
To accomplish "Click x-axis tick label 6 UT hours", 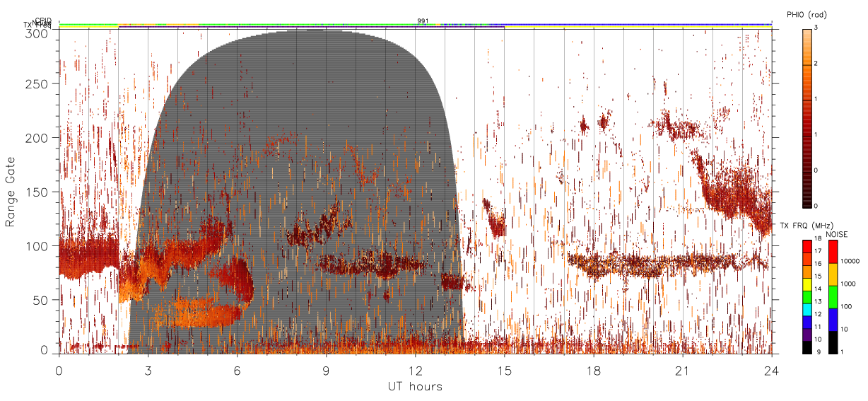I will point(237,370).
